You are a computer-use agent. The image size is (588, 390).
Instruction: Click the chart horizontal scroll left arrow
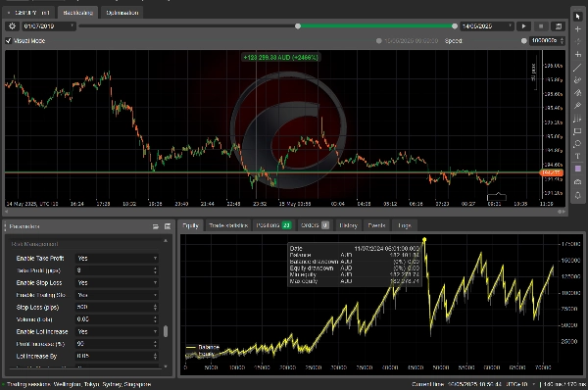click(x=7, y=212)
